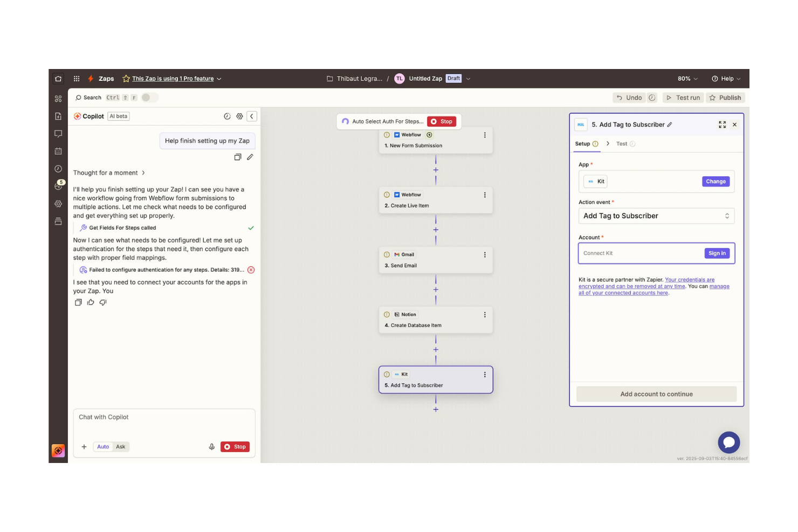Expand the Pro feature notice dropdown
Image resolution: width=798 pixels, height=532 pixels.
(219, 79)
